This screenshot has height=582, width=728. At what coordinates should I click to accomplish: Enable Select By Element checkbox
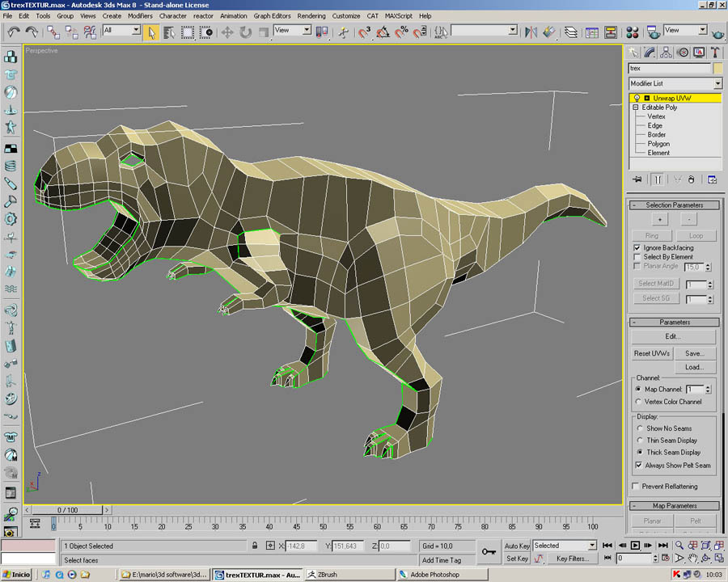[637, 257]
